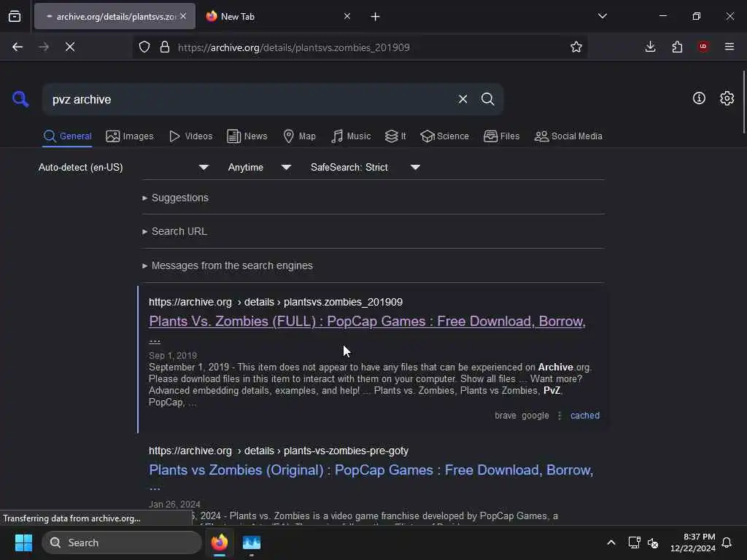Expand the Search URL section

click(x=174, y=231)
